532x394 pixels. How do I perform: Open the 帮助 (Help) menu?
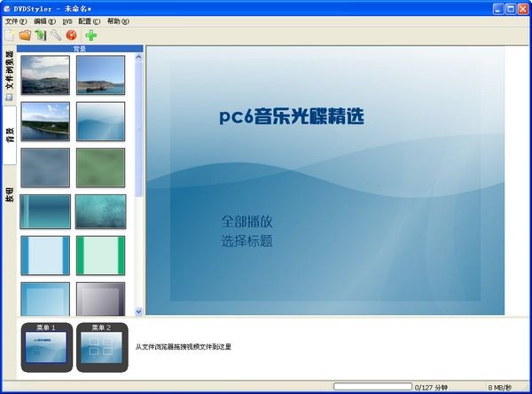(x=118, y=20)
